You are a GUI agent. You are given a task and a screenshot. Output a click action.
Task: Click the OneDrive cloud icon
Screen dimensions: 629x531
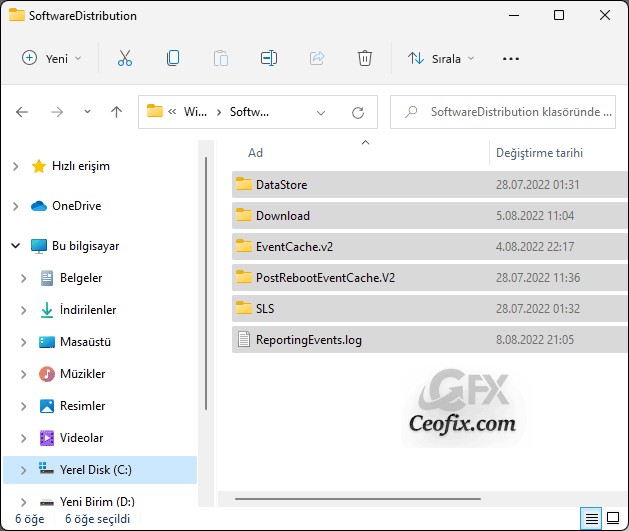(x=39, y=206)
